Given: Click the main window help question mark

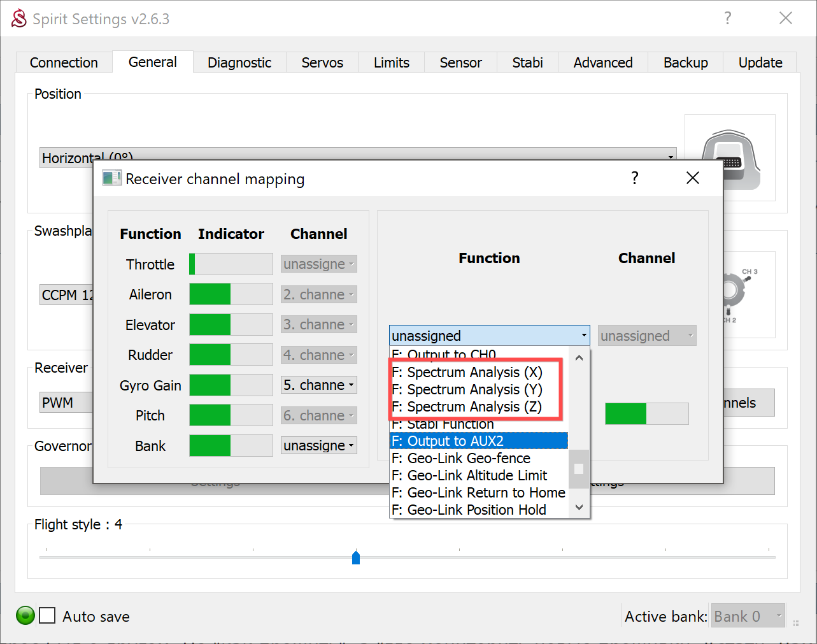Looking at the screenshot, I should tap(727, 18).
